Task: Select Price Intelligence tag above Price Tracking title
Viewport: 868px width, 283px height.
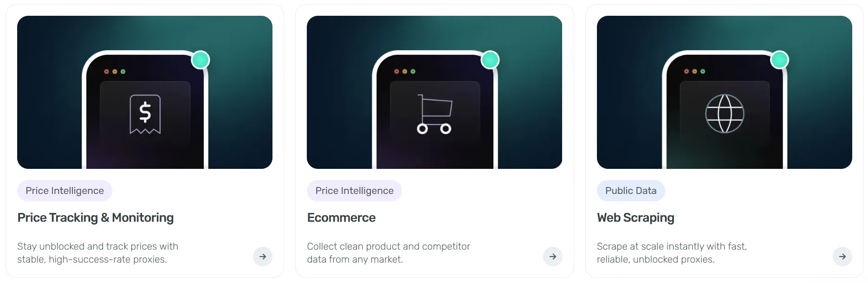Action: pos(65,191)
